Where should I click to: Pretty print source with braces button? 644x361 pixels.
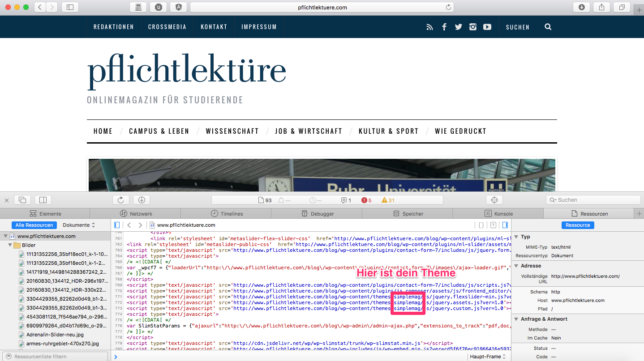coord(481,225)
